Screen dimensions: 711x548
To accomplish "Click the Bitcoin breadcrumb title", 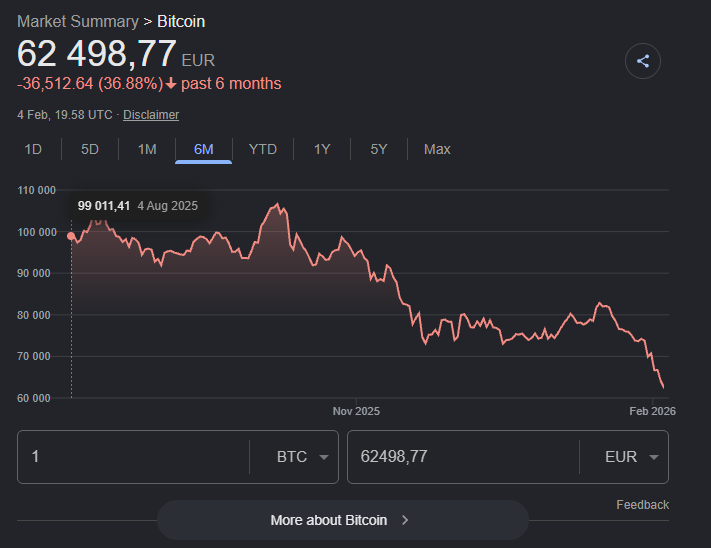I will pyautogui.click(x=181, y=21).
